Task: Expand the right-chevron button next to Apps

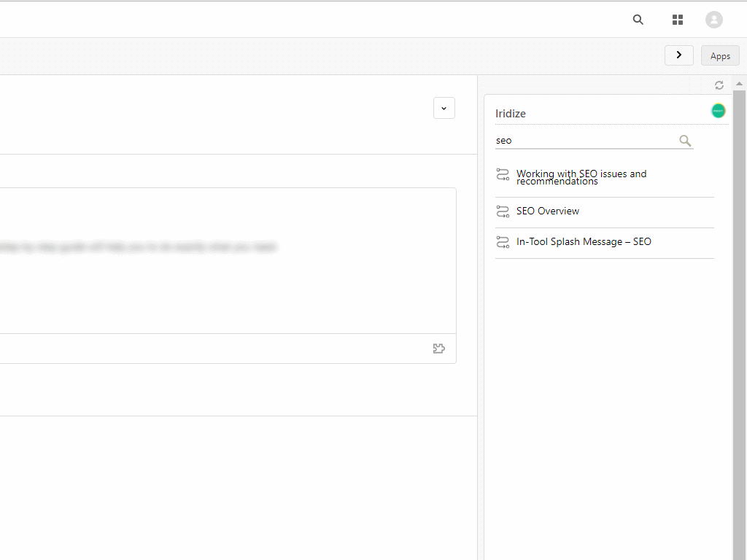Action: point(678,55)
